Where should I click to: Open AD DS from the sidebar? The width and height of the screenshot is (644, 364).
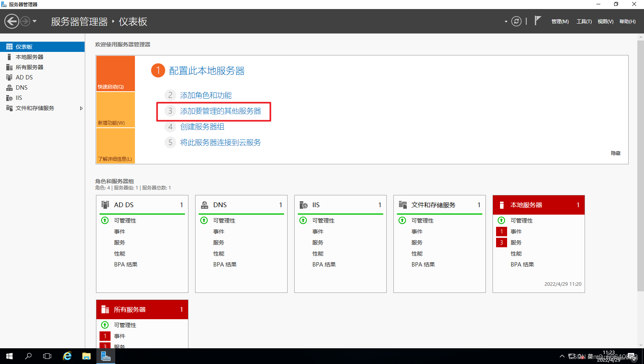(x=42, y=77)
